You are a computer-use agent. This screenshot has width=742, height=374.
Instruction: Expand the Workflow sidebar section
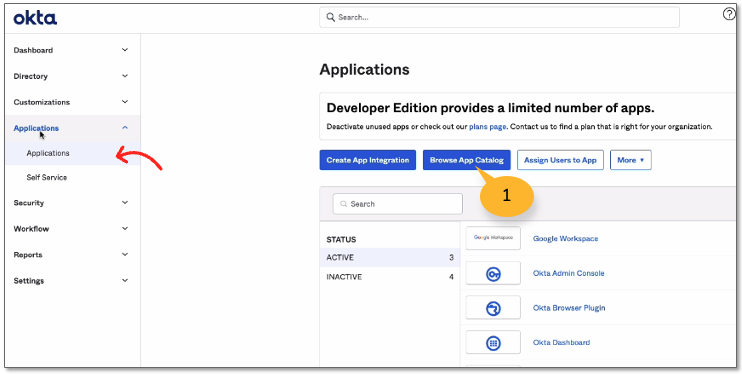[x=125, y=229]
